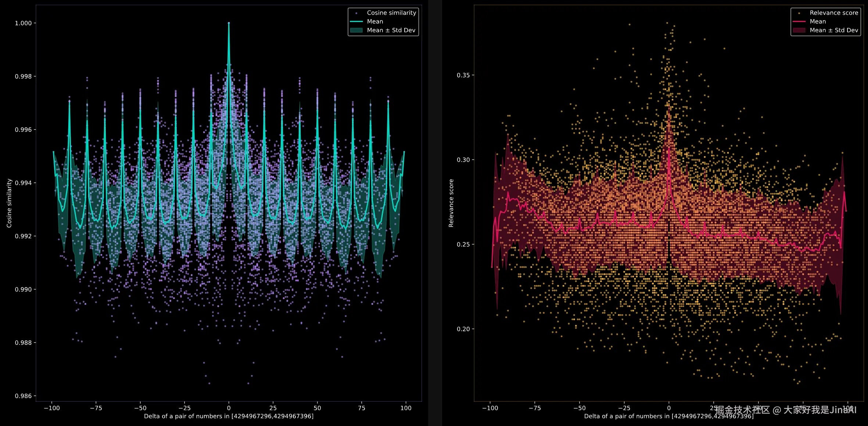Click the JinaAI watermark text
The image size is (868, 426).
click(786, 410)
